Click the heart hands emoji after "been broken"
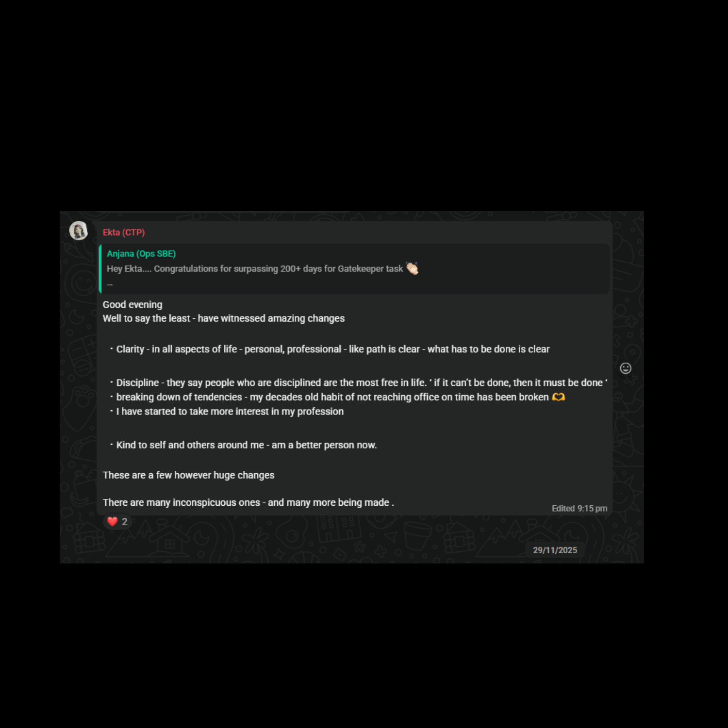Image resolution: width=728 pixels, height=728 pixels. tap(559, 397)
